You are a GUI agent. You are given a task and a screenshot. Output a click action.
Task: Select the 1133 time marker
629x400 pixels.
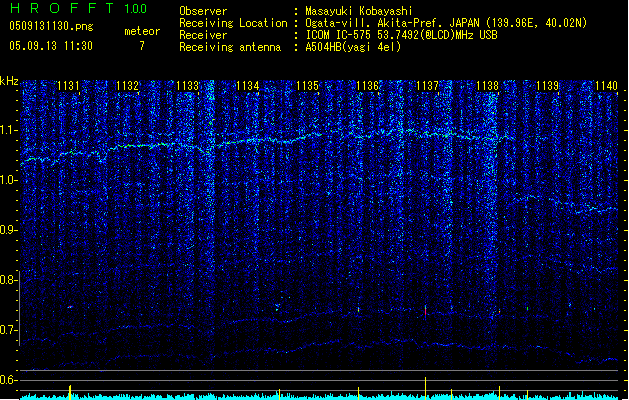[x=187, y=87]
